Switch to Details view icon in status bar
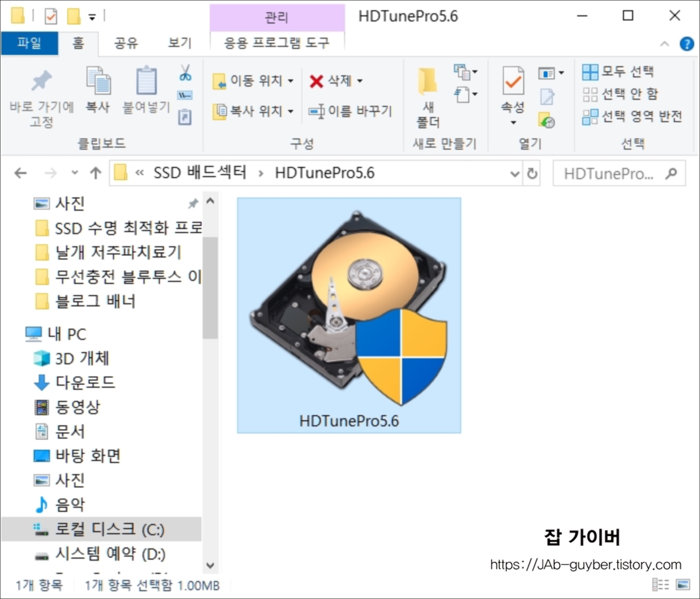Screen dimensions: 700x599 (x=661, y=585)
